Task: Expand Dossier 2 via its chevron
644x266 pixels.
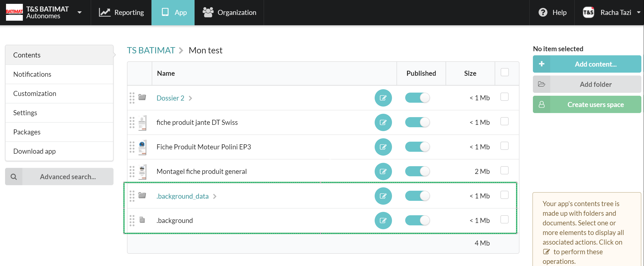Action: tap(190, 98)
